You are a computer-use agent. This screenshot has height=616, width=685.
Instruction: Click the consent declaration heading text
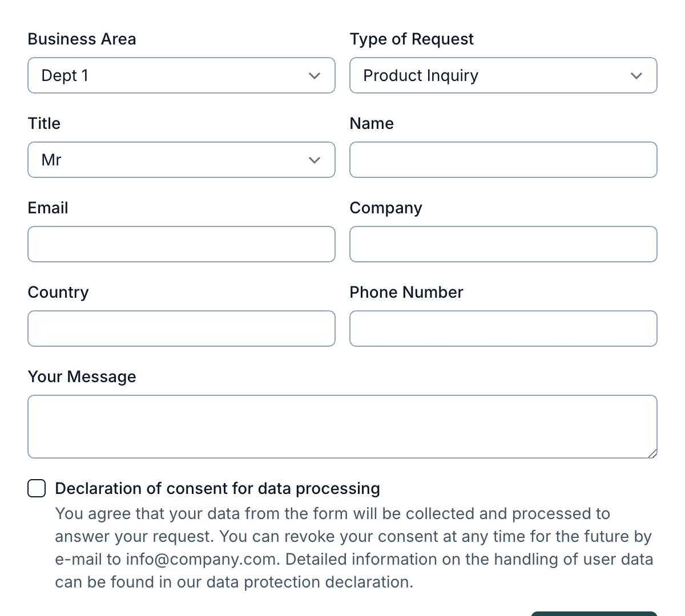[217, 488]
